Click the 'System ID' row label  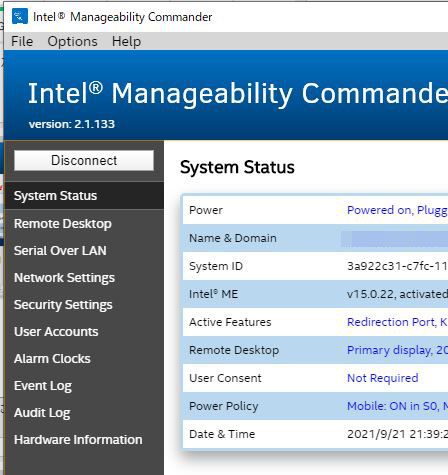click(216, 266)
